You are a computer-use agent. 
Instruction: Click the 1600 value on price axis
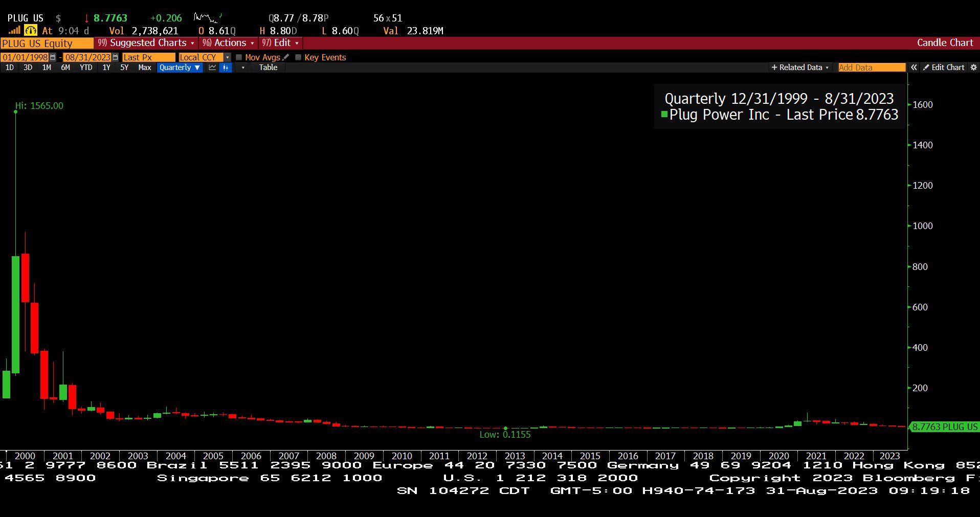(x=923, y=105)
